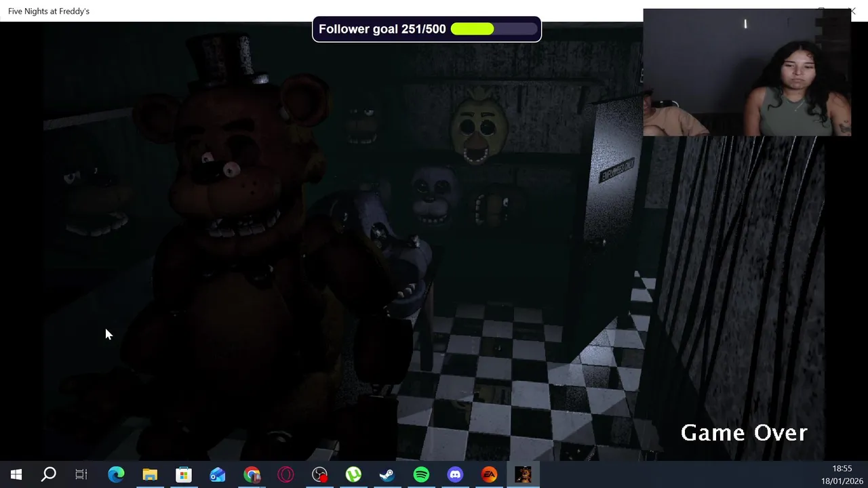The image size is (868, 488).
Task: Close the game window
Action: (x=852, y=11)
